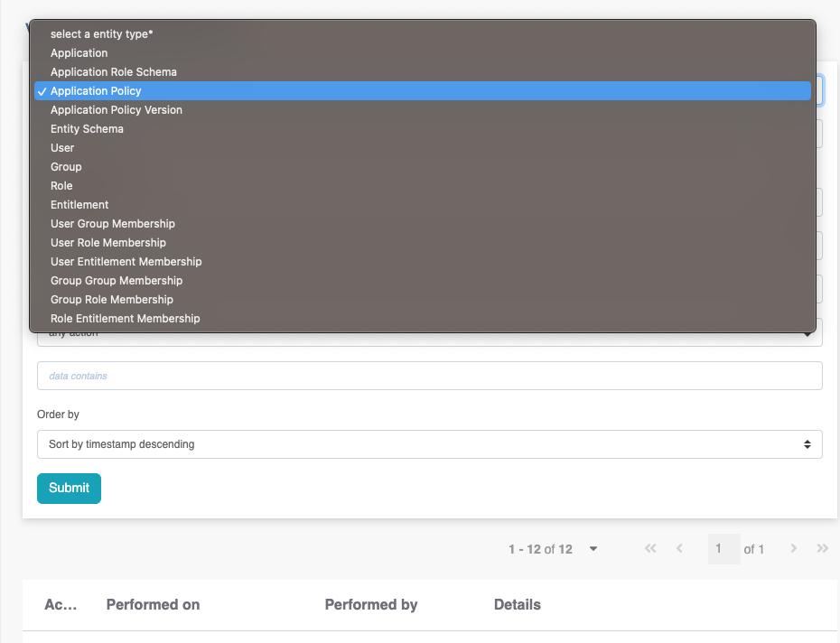Select the checked Application Policy option

pyautogui.click(x=423, y=91)
